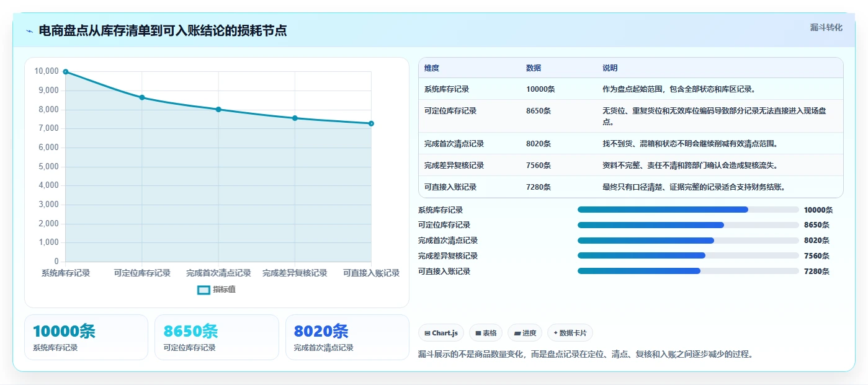Click the chart point for 系统库存记录
This screenshot has height=385, width=868.
(66, 72)
